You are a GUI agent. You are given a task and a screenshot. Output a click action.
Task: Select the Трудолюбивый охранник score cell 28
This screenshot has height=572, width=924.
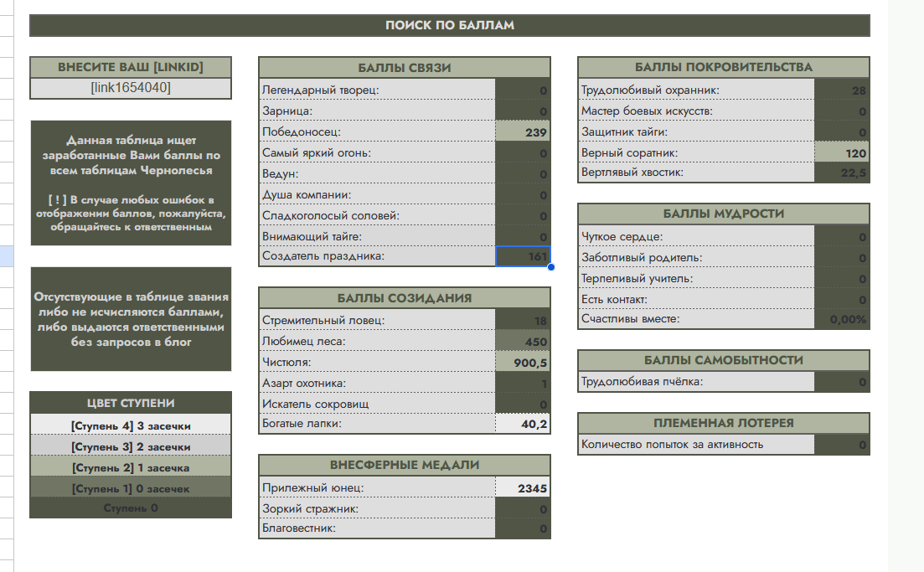(842, 90)
